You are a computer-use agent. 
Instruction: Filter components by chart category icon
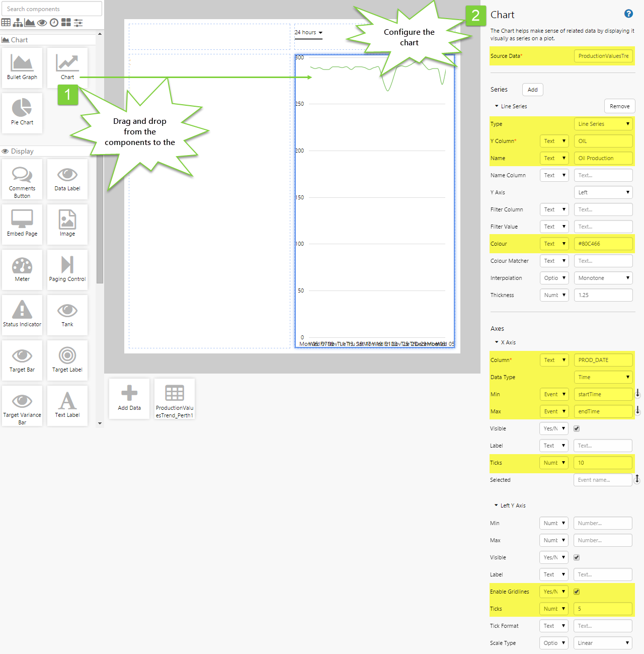[30, 22]
